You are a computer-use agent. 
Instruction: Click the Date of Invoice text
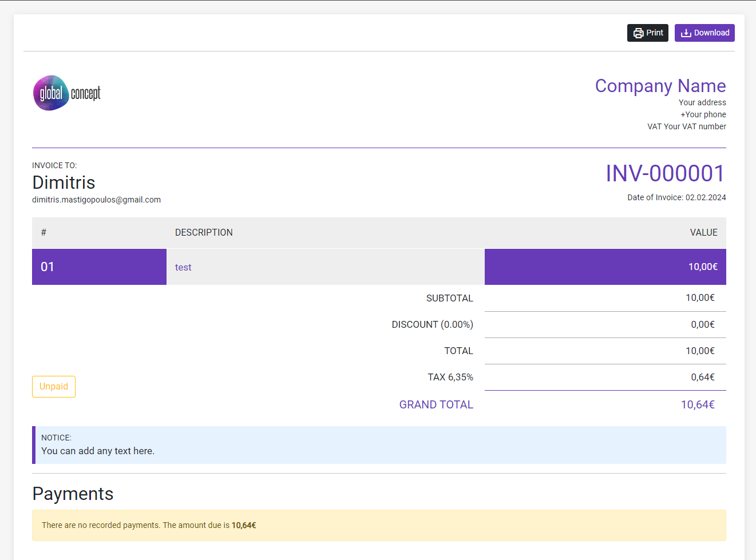676,197
